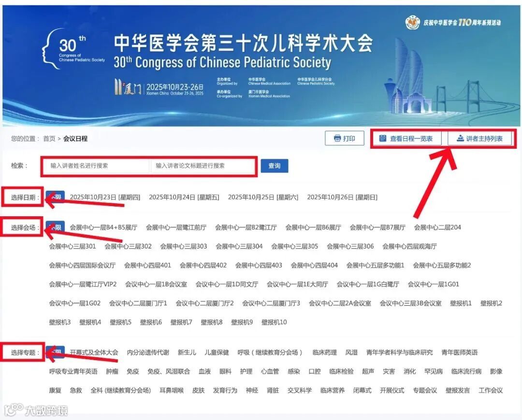Choose topic 青年医师英语
522x420 pixels.
[x=460, y=352]
